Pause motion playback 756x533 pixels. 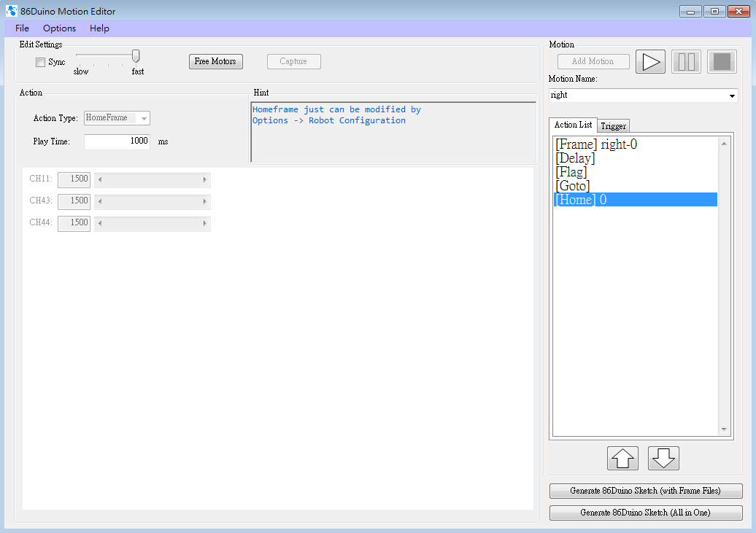point(686,62)
